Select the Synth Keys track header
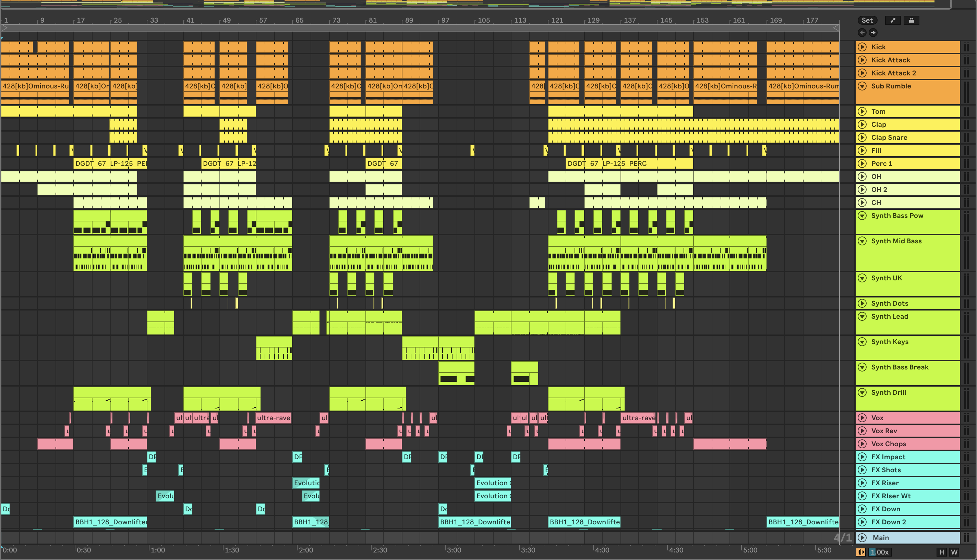Viewport: 977px width, 560px height. (x=915, y=350)
